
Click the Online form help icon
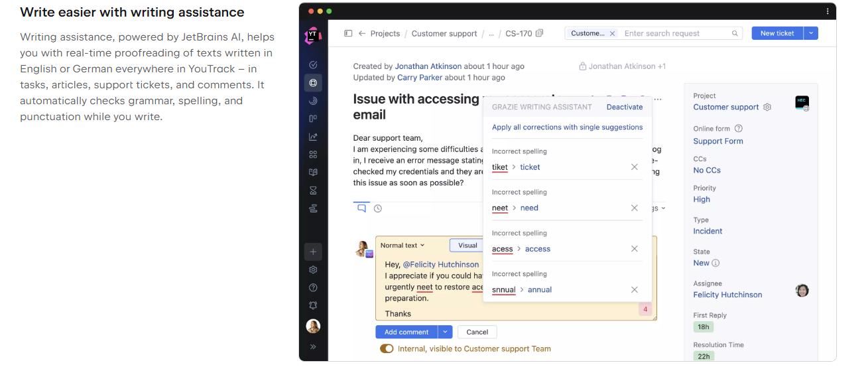pos(739,129)
